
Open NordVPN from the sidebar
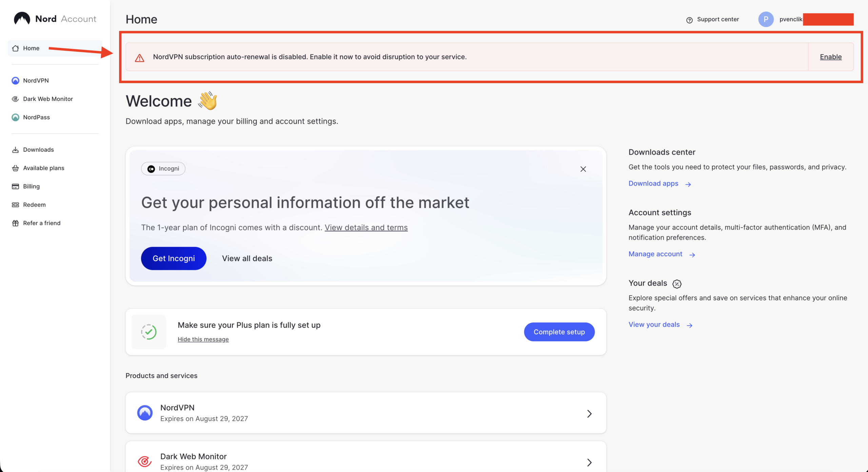(x=36, y=80)
